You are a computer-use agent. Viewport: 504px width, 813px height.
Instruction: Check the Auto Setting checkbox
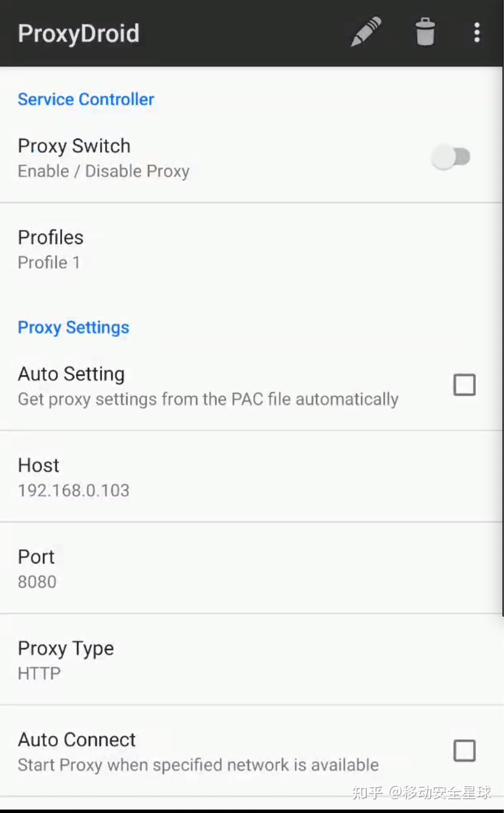pyautogui.click(x=464, y=385)
